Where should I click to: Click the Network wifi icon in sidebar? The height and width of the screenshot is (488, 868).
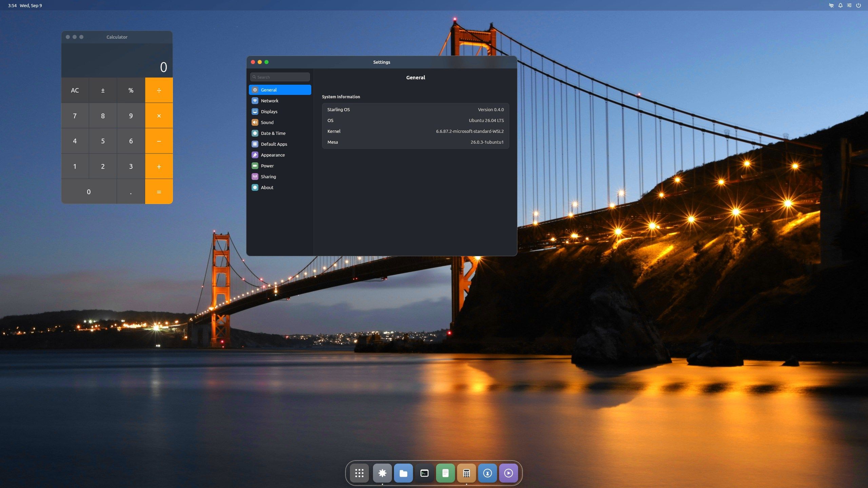pos(255,101)
